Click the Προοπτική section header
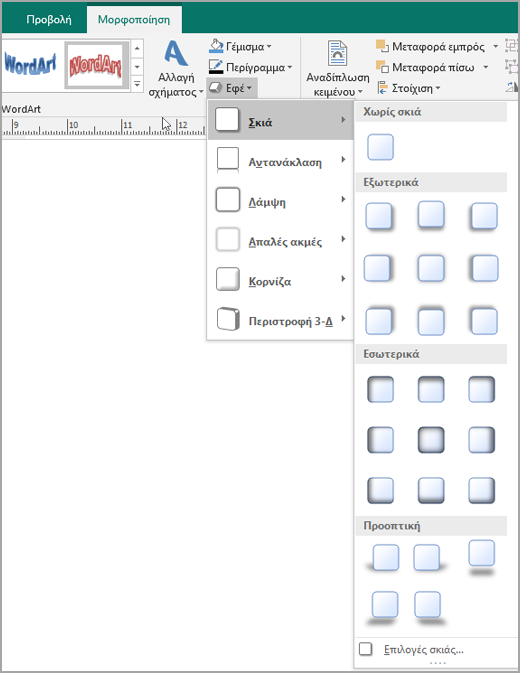The height and width of the screenshot is (673, 520). tap(431, 526)
